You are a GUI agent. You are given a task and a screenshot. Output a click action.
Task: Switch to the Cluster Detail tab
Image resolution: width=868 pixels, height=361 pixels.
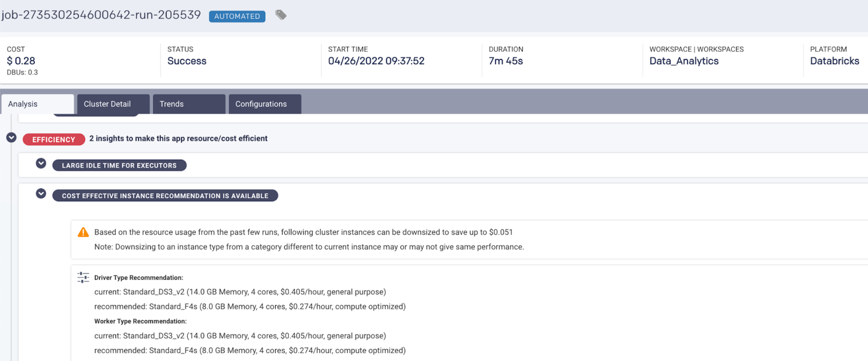coord(113,104)
